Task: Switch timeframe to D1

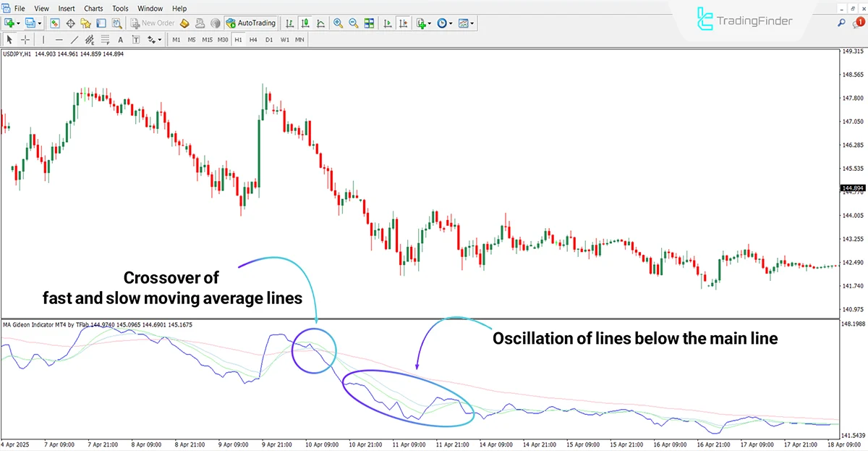Action: click(268, 40)
